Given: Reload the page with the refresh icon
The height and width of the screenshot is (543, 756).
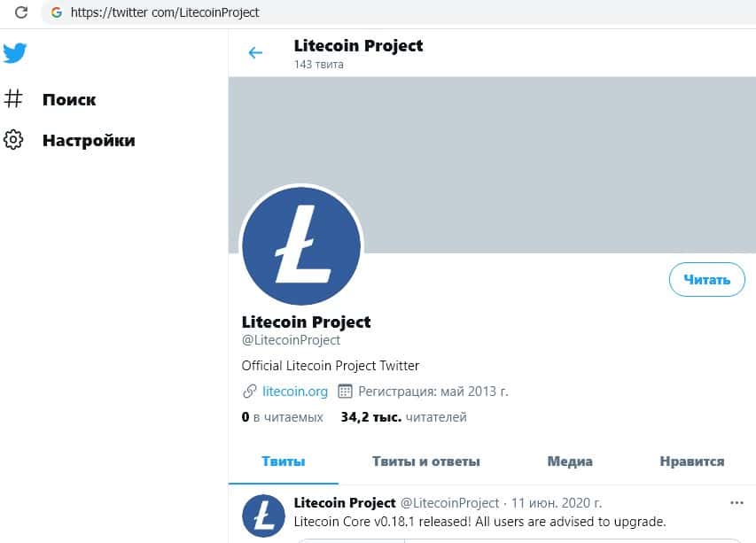Looking at the screenshot, I should click(x=22, y=13).
